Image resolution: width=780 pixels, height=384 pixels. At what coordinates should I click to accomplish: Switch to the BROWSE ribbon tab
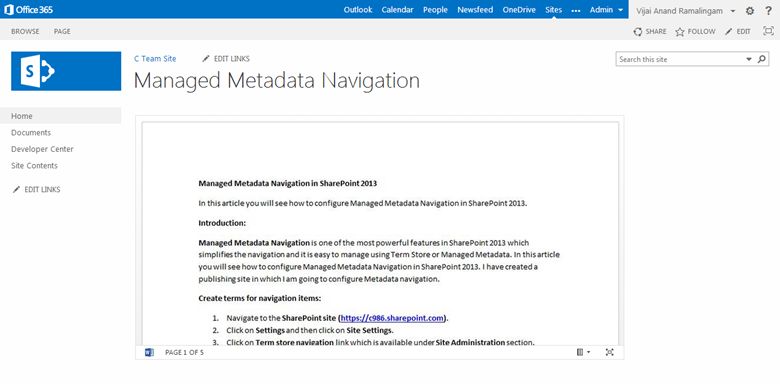pos(25,31)
